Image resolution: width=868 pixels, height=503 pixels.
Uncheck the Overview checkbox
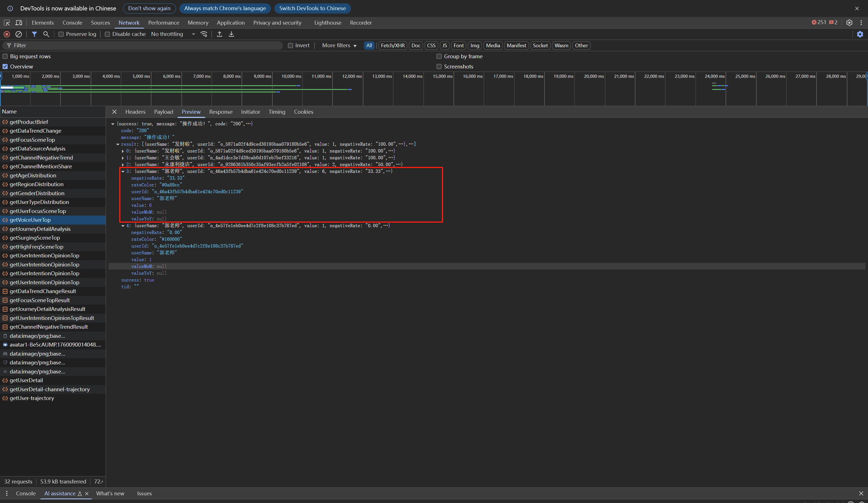5,66
